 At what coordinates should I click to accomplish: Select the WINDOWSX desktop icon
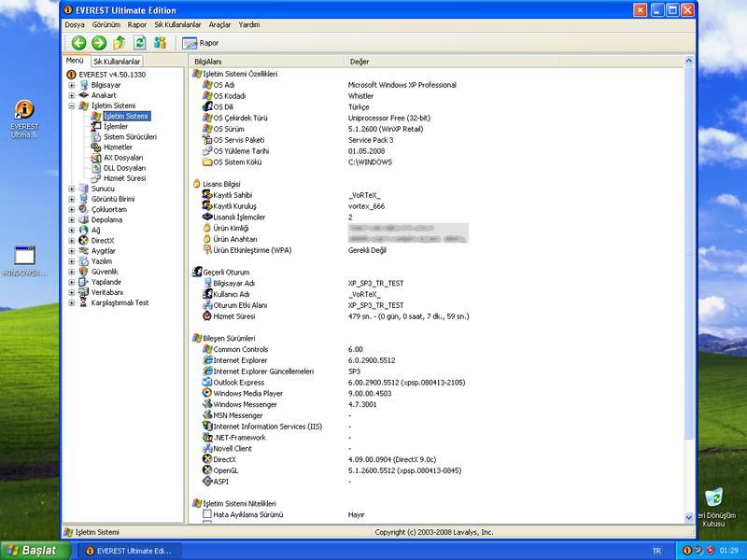click(24, 261)
